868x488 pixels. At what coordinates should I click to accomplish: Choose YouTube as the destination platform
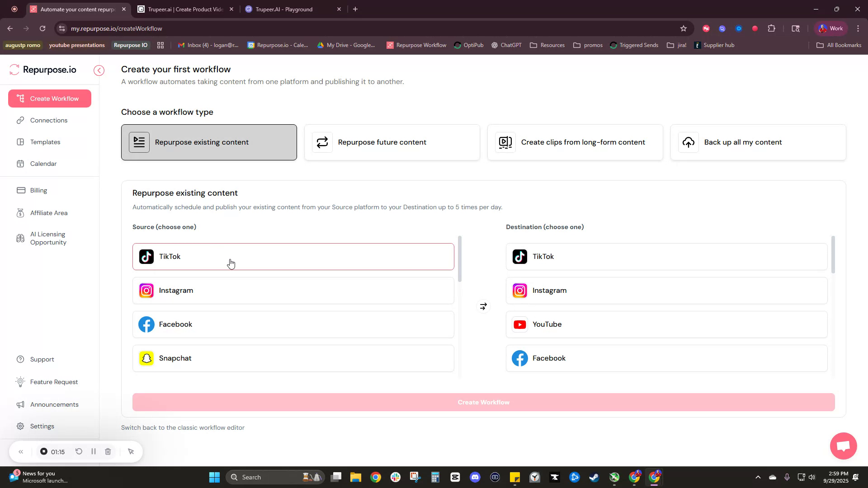[666, 324]
